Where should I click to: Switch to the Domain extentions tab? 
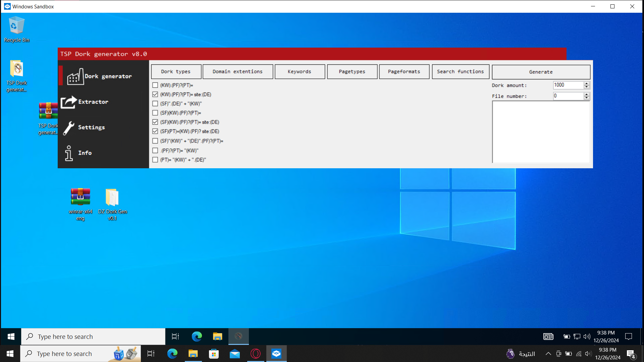click(x=238, y=72)
